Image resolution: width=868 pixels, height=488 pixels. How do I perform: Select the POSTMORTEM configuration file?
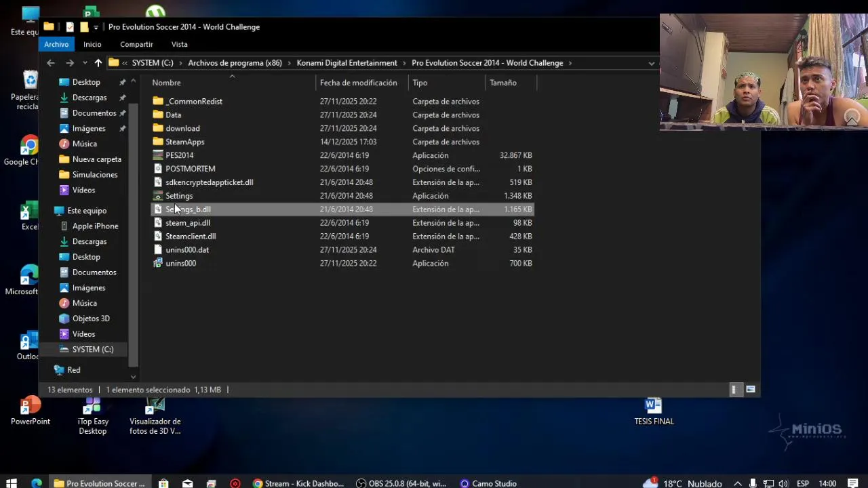(190, 169)
